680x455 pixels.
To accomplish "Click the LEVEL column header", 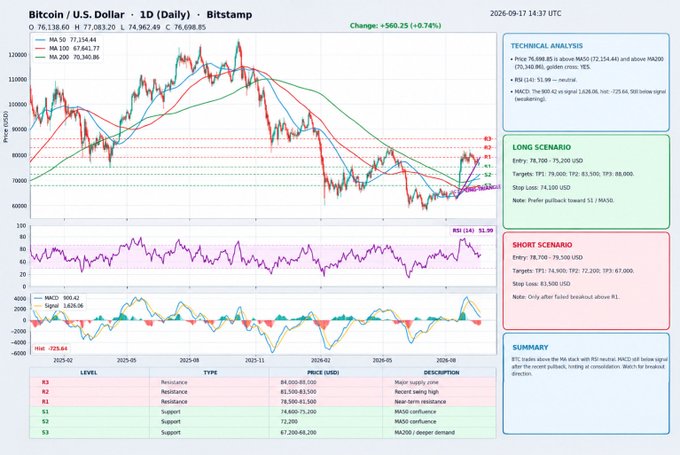I will pos(88,373).
